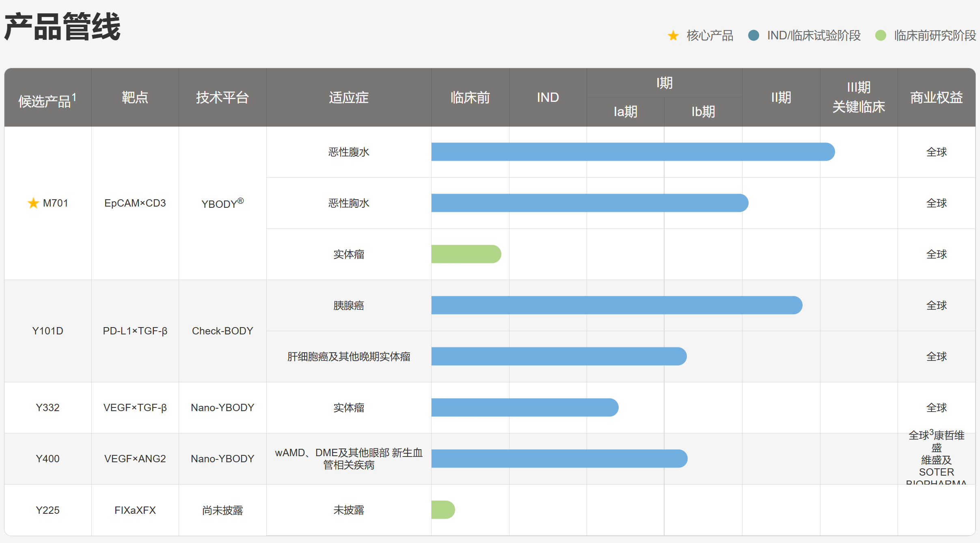The image size is (980, 543).
Task: Click 全球 in the 恶性腹水 row
Action: tap(937, 152)
